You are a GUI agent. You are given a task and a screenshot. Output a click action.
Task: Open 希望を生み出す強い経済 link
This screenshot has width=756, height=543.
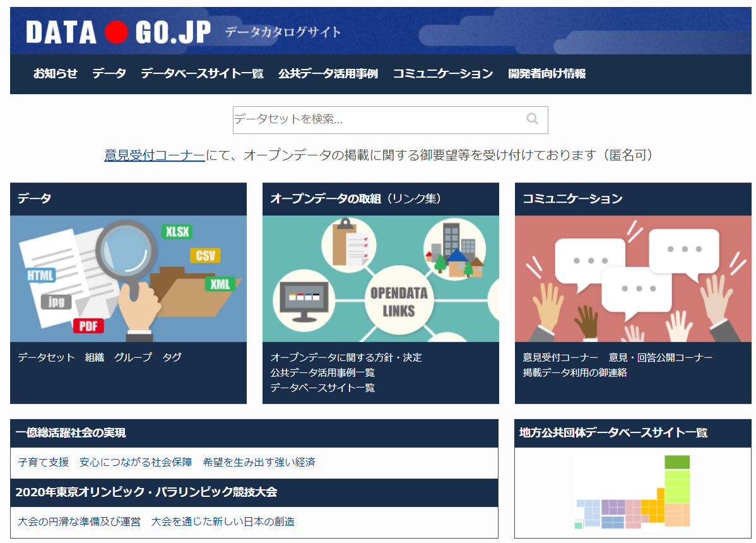coord(259,462)
